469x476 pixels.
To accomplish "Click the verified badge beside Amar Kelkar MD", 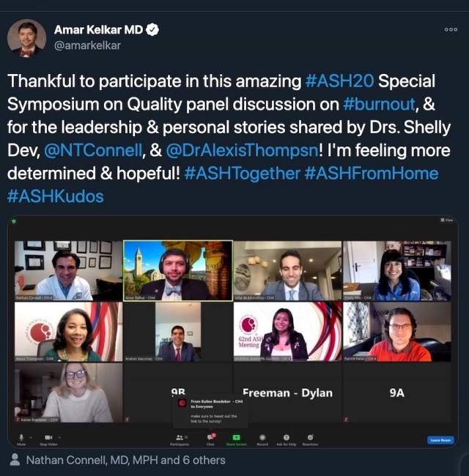I will tap(152, 30).
